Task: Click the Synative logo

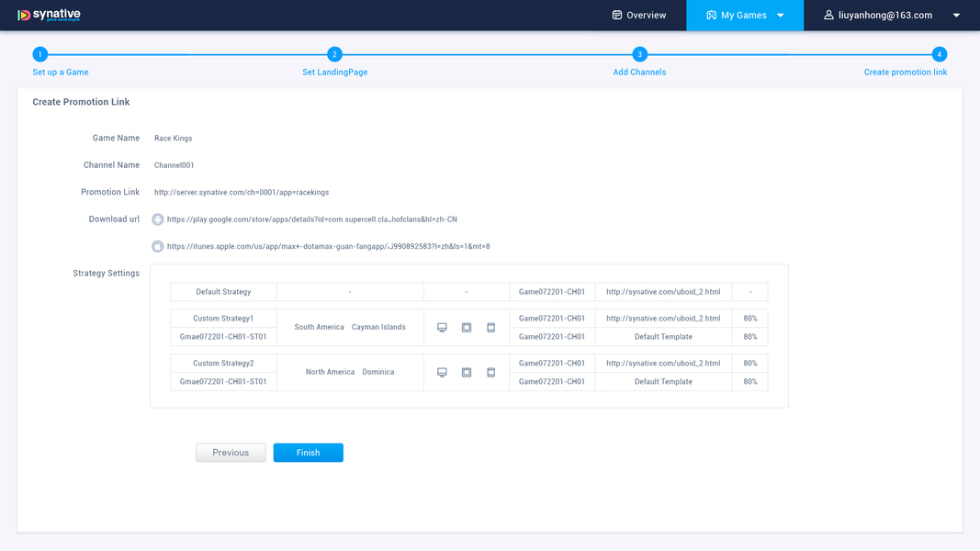Action: coord(49,15)
